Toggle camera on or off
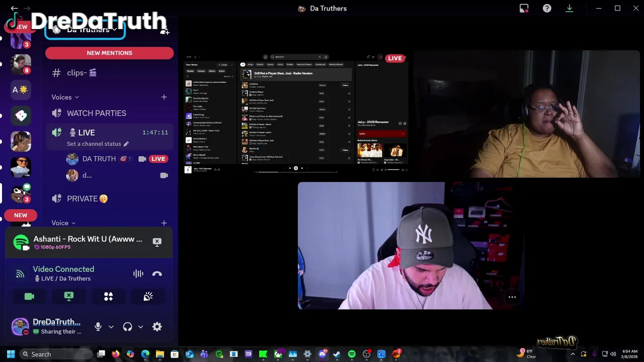The image size is (644, 362). point(29,297)
